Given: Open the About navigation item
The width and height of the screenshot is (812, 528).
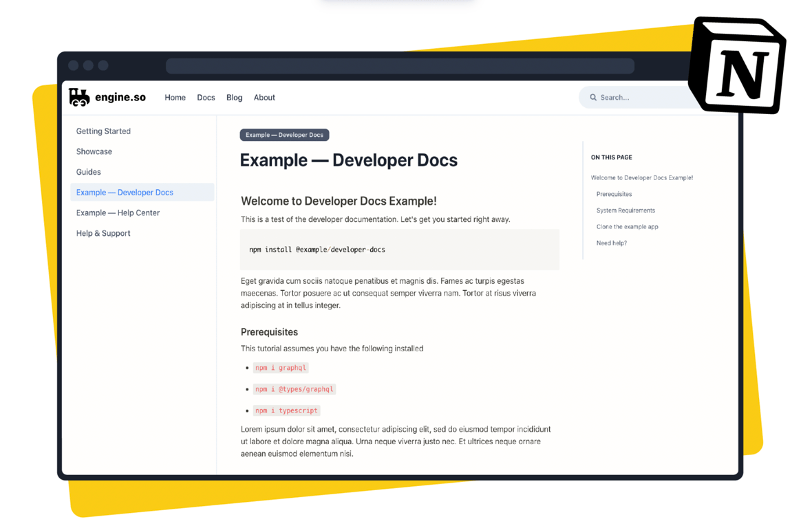Looking at the screenshot, I should (x=264, y=98).
